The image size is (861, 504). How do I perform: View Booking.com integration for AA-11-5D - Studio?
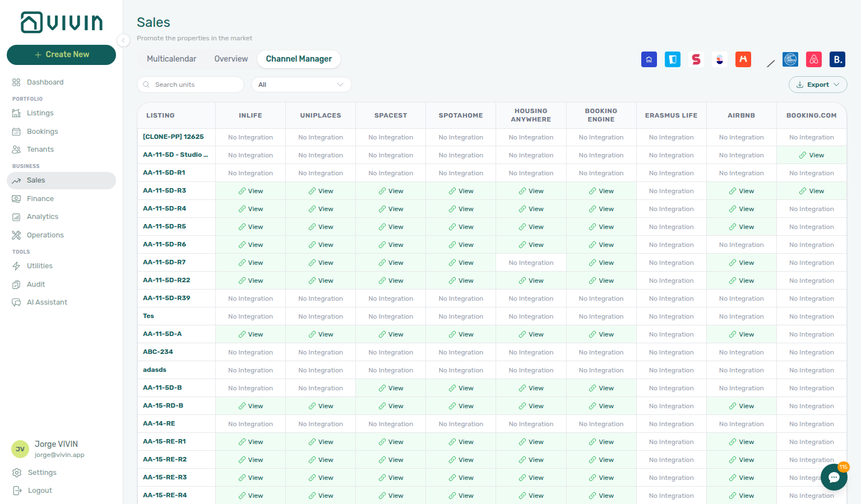[x=811, y=155]
